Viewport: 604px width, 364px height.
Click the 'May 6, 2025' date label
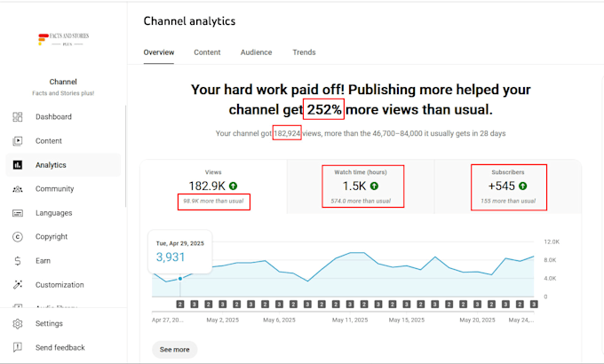click(279, 320)
